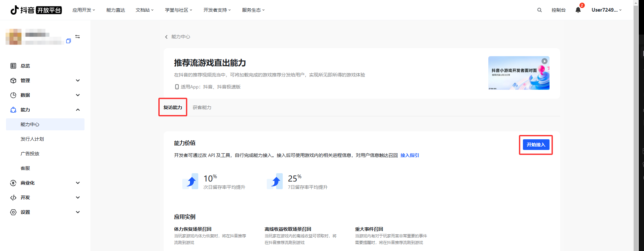Image resolution: width=644 pixels, height=251 pixels.
Task: Click the copy icon beside account ID
Action: (69, 41)
